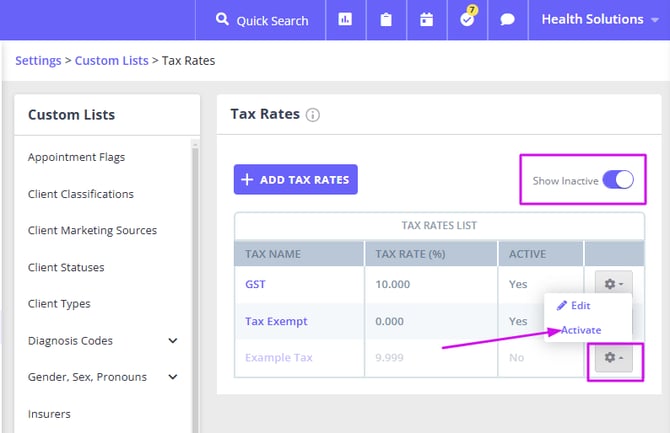The width and height of the screenshot is (670, 433).
Task: Open the tasks checkmark icon with badge
Action: click(466, 20)
